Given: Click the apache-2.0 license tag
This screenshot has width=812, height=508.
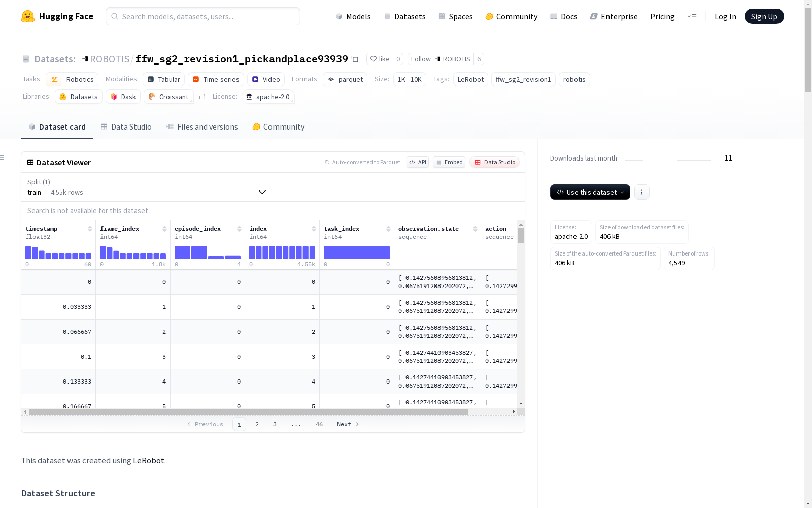Looking at the screenshot, I should (268, 97).
